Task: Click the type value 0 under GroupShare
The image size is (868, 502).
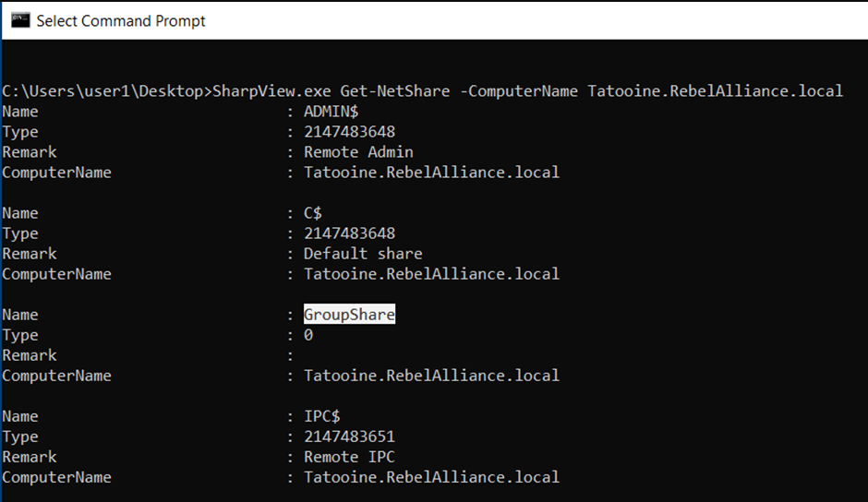Action: 308,335
